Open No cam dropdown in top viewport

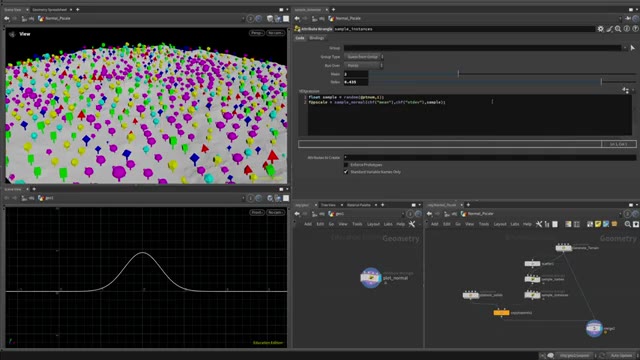pyautogui.click(x=276, y=33)
